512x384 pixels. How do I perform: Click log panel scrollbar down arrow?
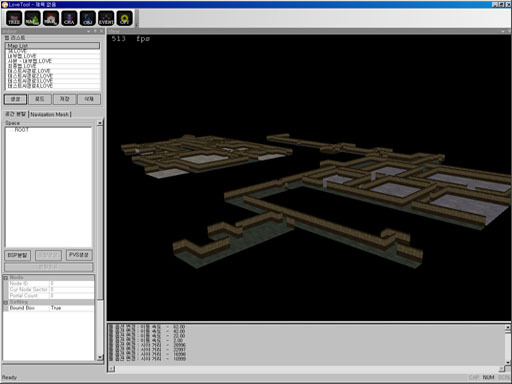[x=508, y=362]
